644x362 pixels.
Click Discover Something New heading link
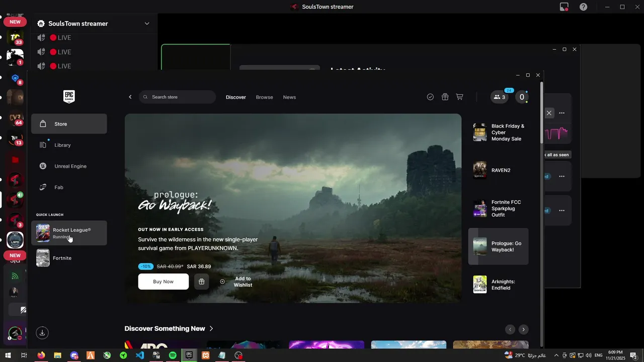coord(165,328)
